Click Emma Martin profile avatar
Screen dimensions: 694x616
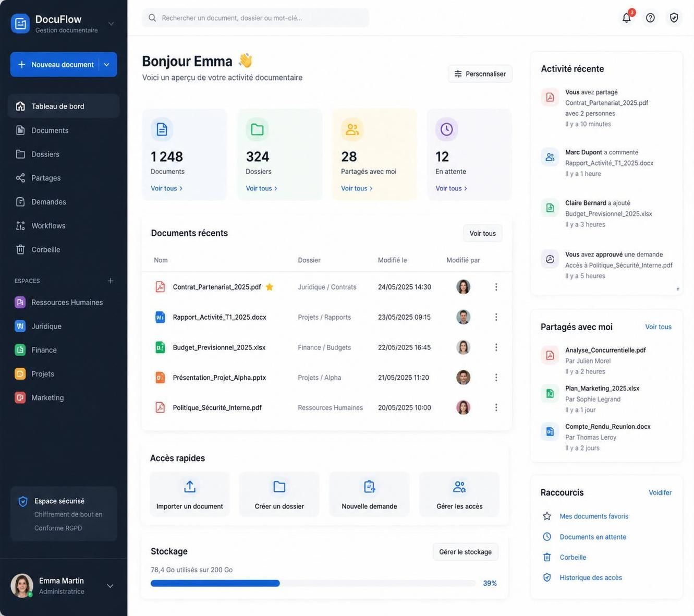pyautogui.click(x=22, y=586)
